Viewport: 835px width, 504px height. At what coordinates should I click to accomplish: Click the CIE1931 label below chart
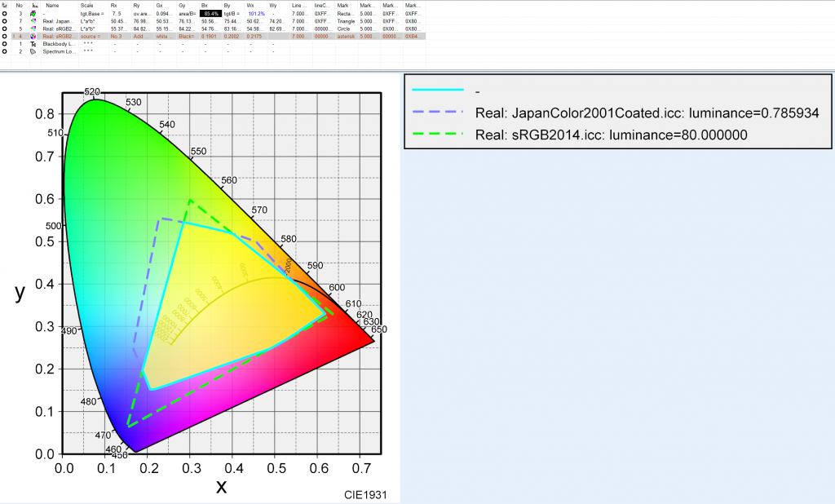pos(365,495)
